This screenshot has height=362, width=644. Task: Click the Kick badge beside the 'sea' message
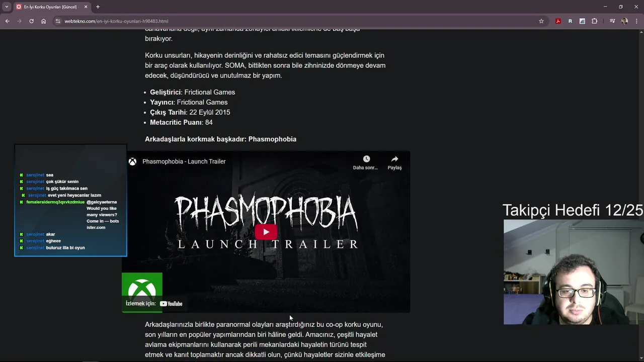point(21,175)
